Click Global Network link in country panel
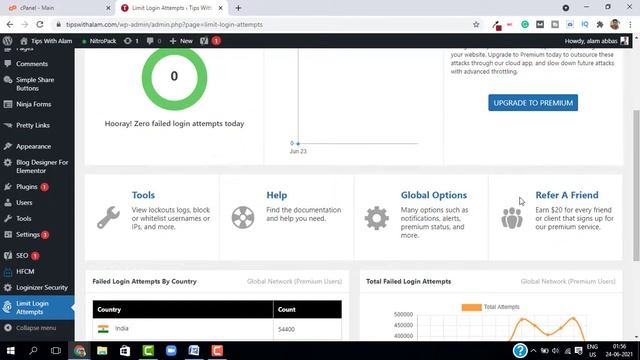This screenshot has width=640, height=360. 294,281
